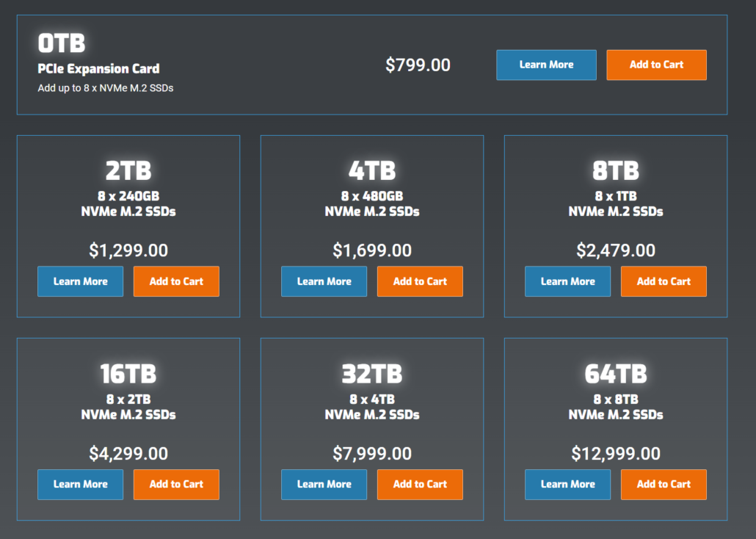Add the 2TB 8 x 240GB bundle to cart
This screenshot has width=756, height=539.
pyautogui.click(x=176, y=281)
